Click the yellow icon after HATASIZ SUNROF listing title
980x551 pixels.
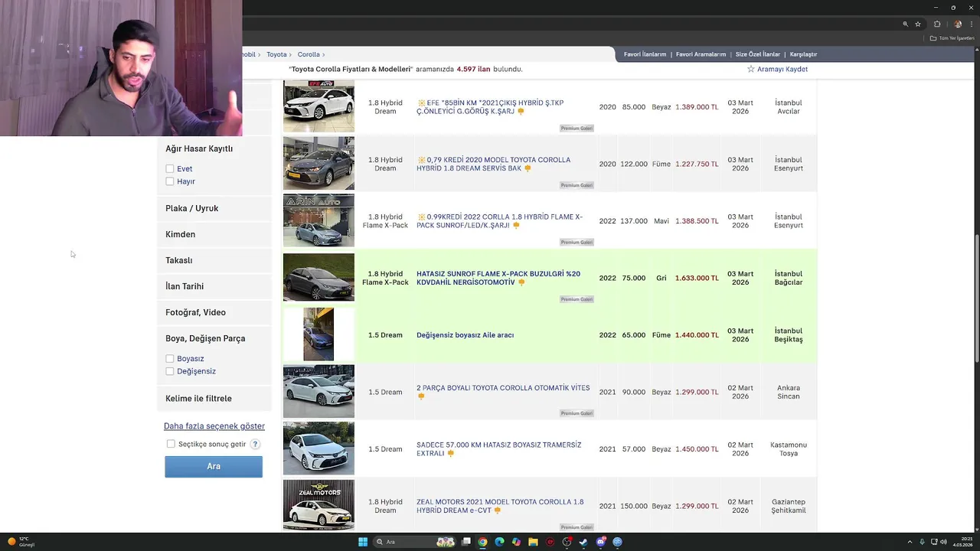click(x=521, y=282)
